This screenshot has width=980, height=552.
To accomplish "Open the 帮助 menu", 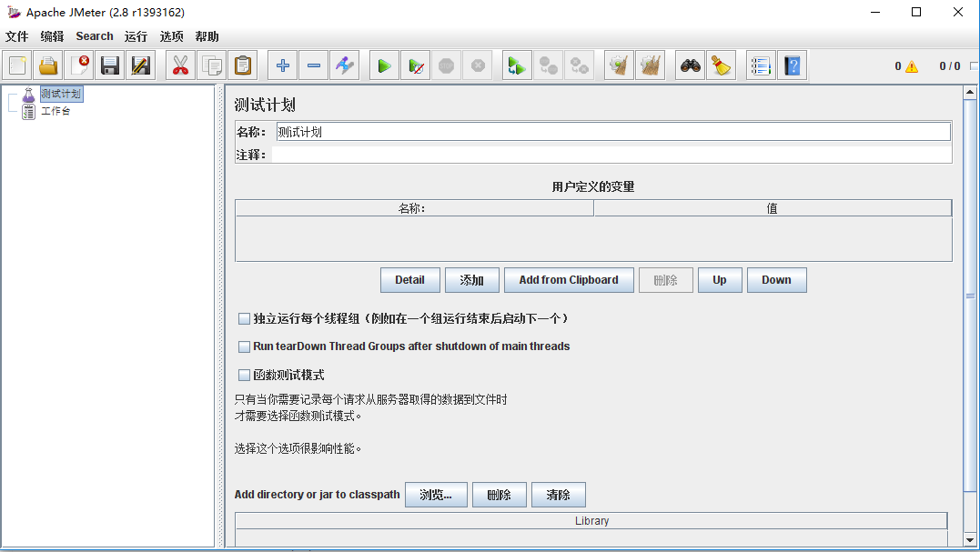I will click(207, 36).
